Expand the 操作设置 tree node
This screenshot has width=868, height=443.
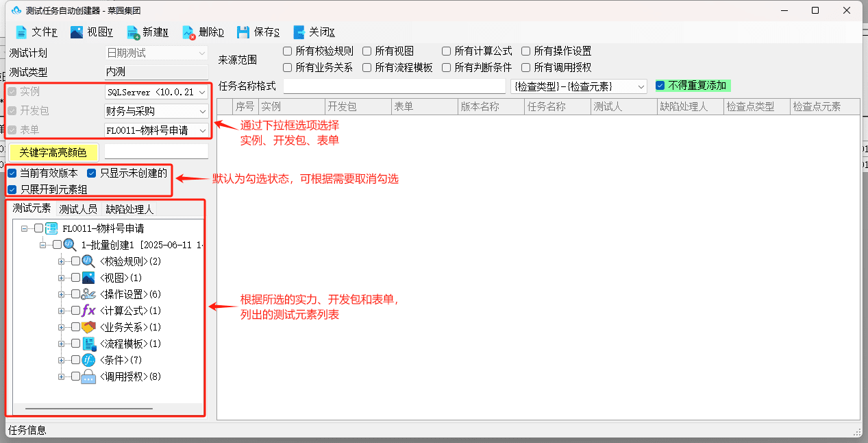62,294
